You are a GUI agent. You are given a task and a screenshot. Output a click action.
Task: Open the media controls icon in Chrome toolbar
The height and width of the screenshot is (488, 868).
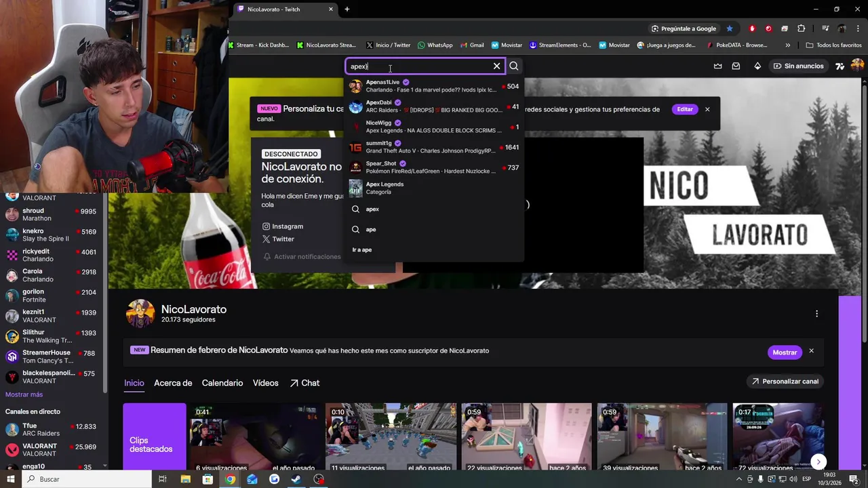coord(825,28)
